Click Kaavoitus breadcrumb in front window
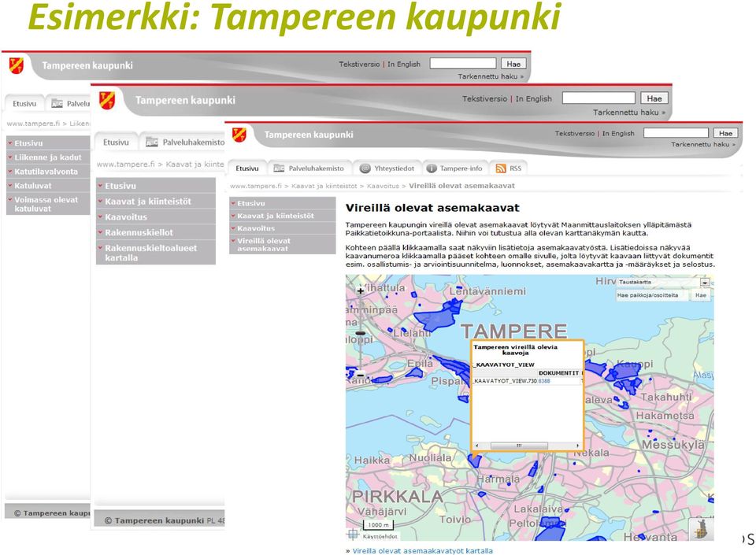 pos(383,186)
